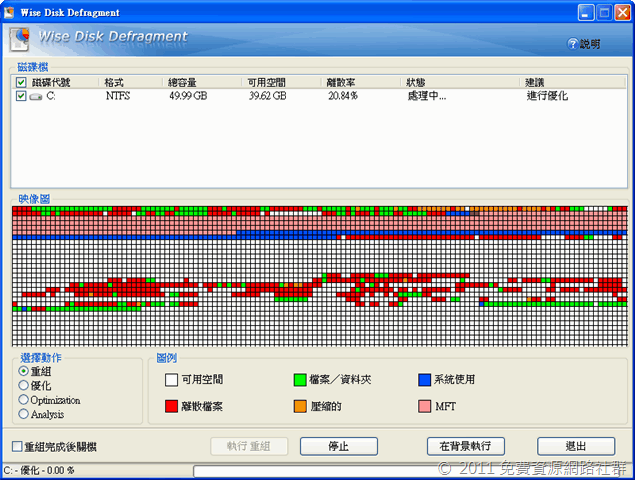Select the 重組 defragment radio option
The height and width of the screenshot is (480, 635).
tap(23, 371)
